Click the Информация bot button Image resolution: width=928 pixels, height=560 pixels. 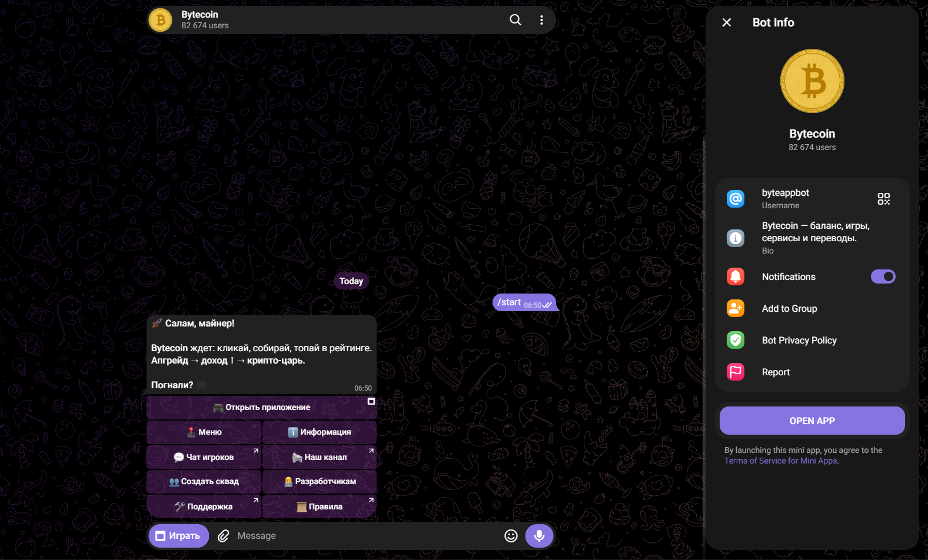320,432
